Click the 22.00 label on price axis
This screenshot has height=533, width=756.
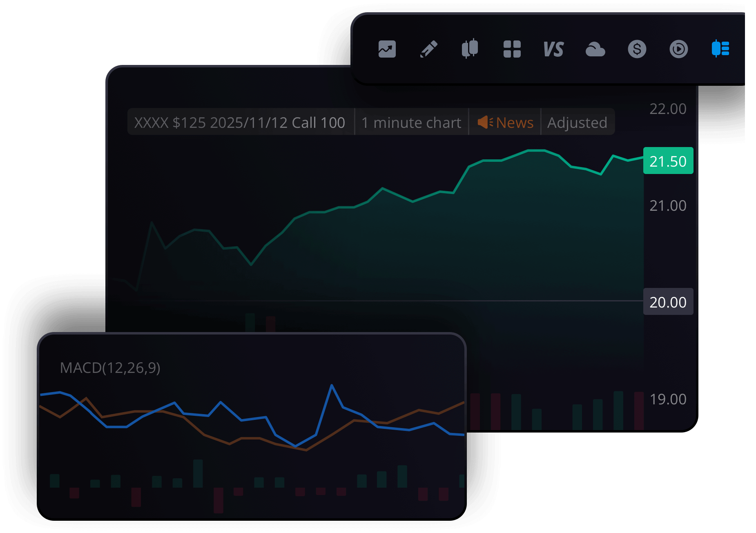coord(668,109)
